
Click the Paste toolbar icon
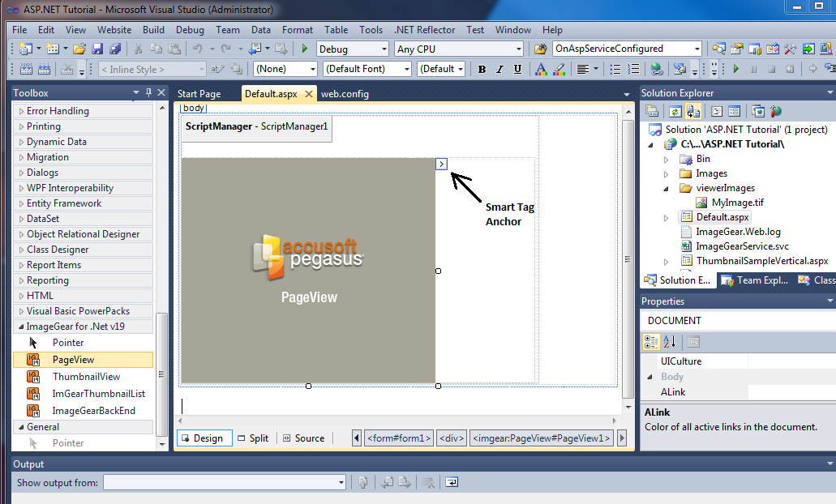(x=174, y=49)
